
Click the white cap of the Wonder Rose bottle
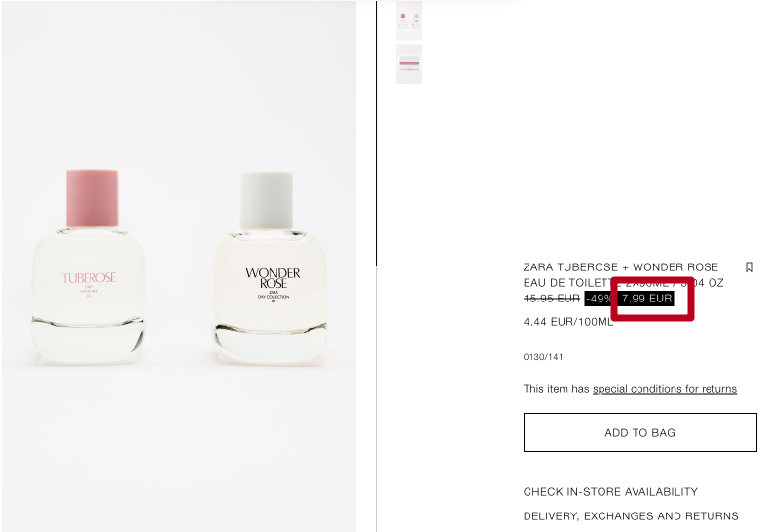pos(267,200)
